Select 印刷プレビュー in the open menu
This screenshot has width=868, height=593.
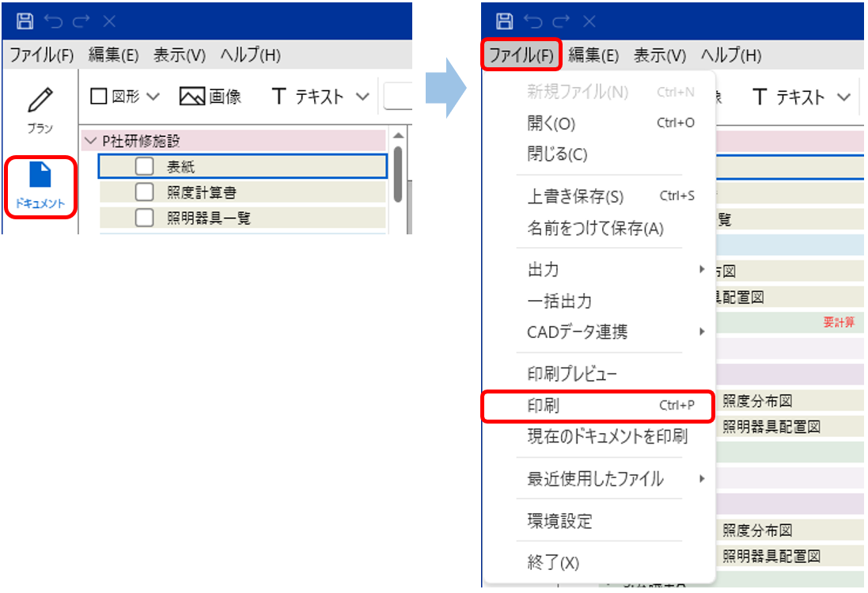click(572, 374)
